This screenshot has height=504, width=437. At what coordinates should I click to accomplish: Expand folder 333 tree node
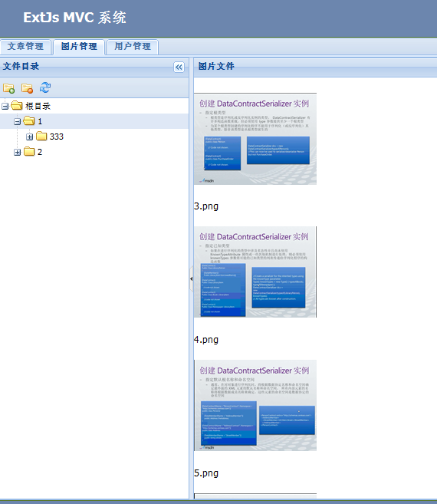click(30, 137)
